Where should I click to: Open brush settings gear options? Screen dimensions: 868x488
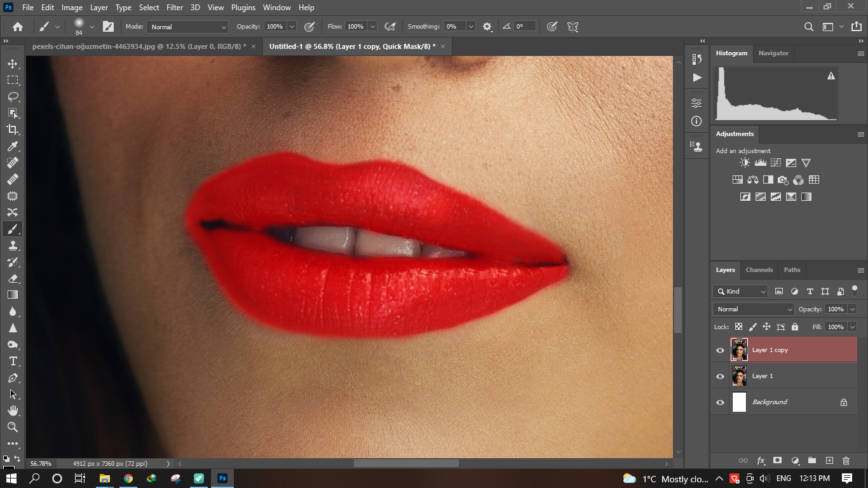tap(487, 27)
